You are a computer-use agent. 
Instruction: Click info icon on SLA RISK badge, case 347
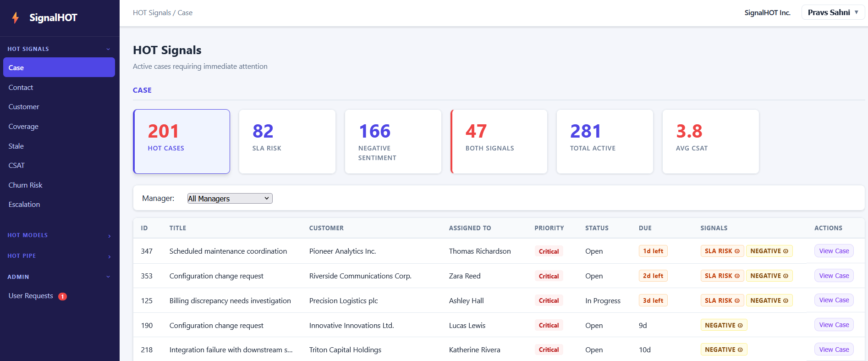737,251
